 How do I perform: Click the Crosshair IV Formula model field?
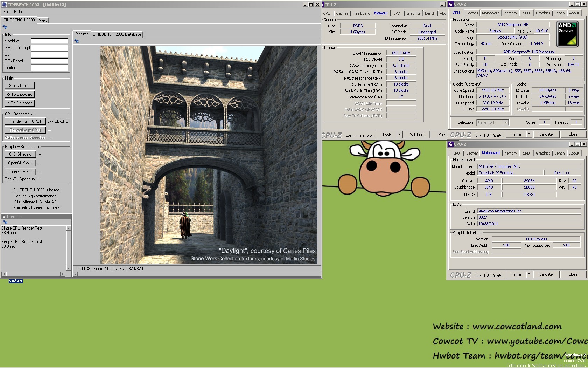point(510,173)
